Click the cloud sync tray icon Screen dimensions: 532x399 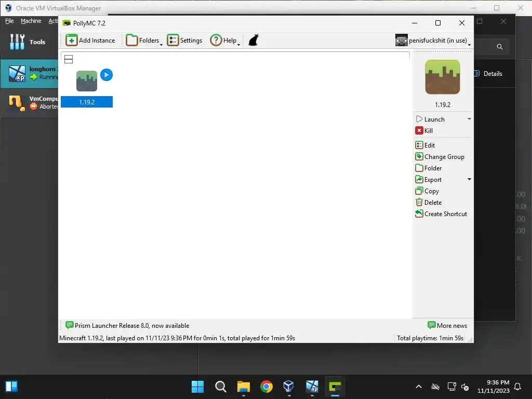[435, 387]
